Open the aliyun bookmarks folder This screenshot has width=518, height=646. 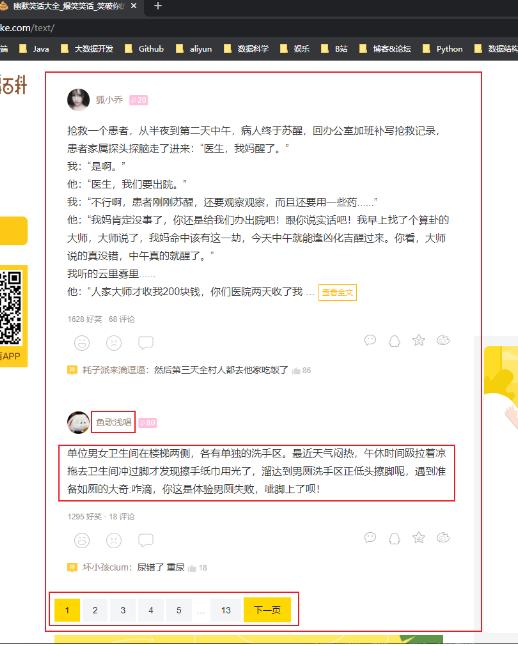pyautogui.click(x=194, y=49)
